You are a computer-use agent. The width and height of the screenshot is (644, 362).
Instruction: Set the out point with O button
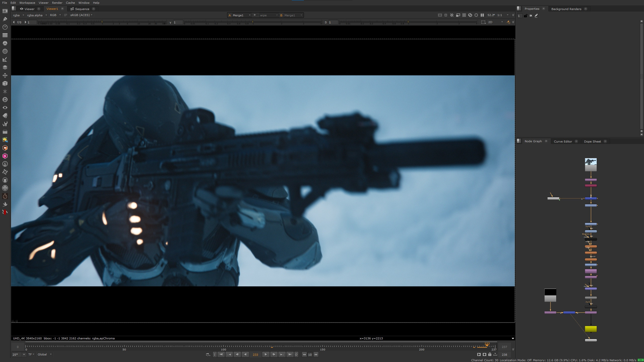pos(296,354)
